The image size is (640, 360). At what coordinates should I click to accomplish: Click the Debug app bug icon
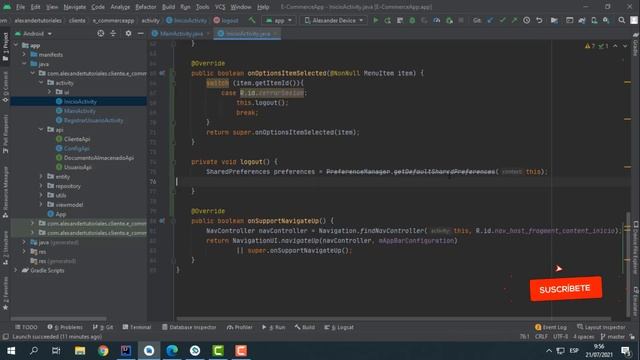(x=412, y=20)
